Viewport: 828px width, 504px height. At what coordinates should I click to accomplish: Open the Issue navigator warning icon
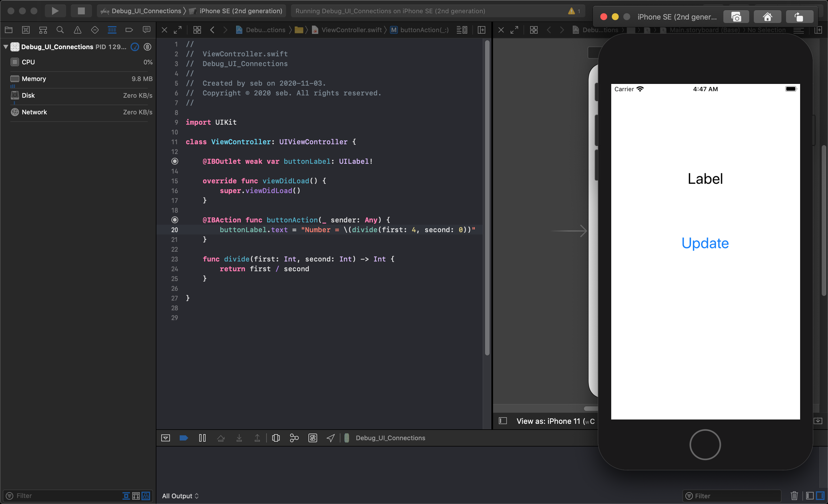(78, 30)
